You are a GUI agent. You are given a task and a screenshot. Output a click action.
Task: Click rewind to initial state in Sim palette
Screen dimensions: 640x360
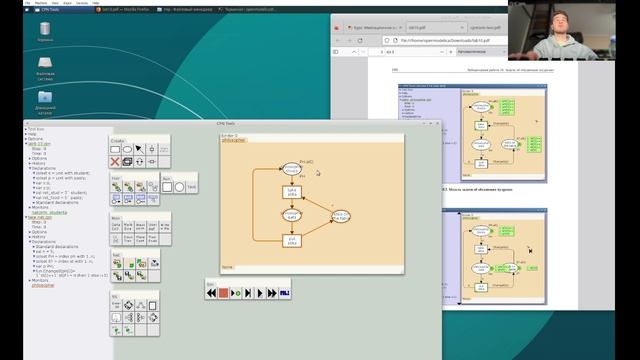[x=211, y=293]
